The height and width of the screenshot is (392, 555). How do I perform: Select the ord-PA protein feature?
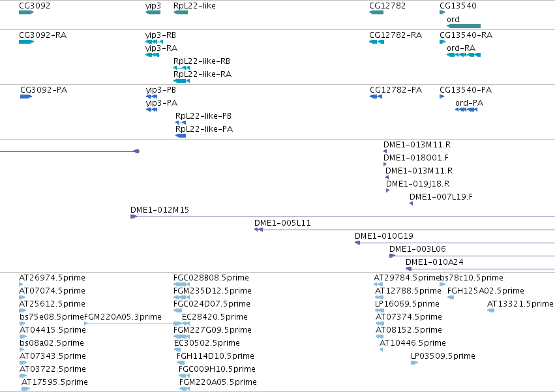coord(466,110)
